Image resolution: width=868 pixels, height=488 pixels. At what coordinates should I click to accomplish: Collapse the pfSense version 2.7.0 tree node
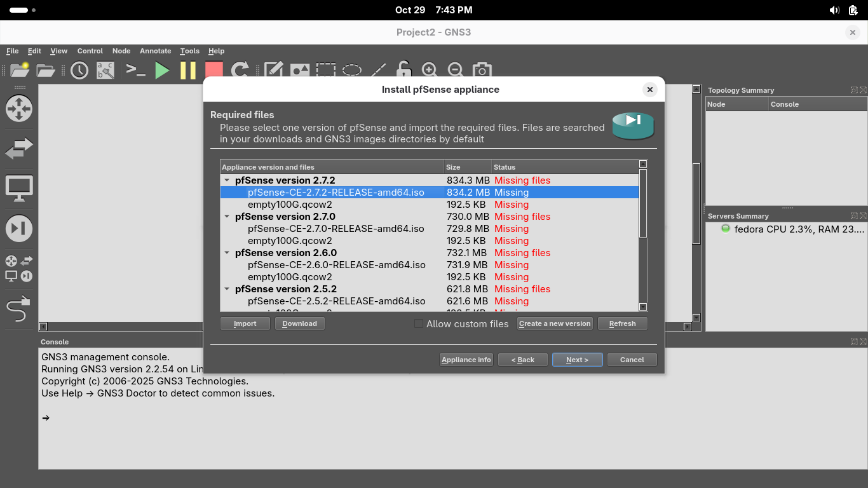point(227,217)
